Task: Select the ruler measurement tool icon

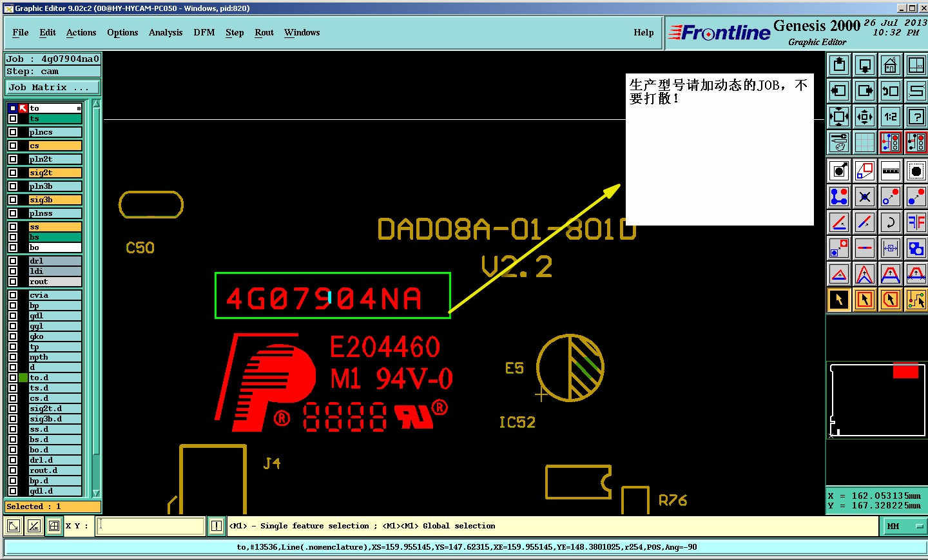Action: 891,171
